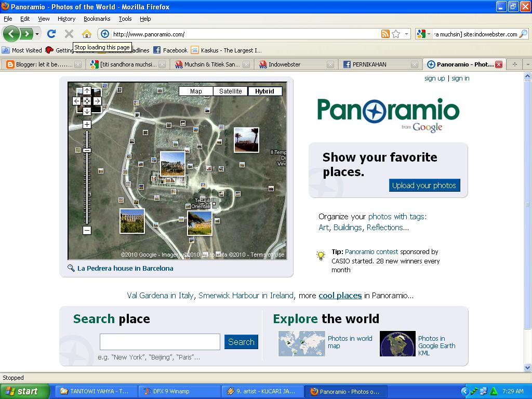This screenshot has height=399, width=532.
Task: Open the back/forward history dropdown arrow
Action: 37,34
